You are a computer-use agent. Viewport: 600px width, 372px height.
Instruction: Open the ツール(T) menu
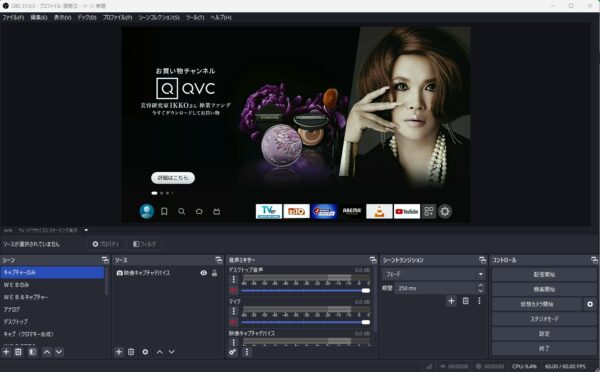coord(195,18)
